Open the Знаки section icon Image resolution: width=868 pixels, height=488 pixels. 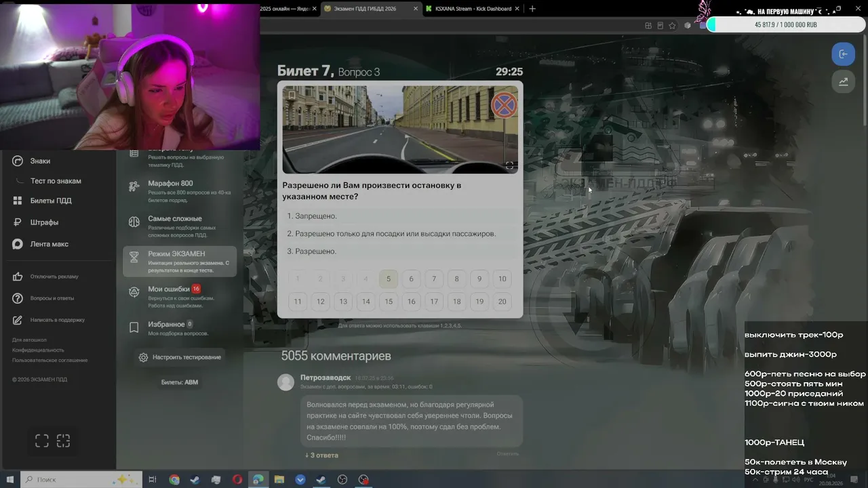[18, 161]
